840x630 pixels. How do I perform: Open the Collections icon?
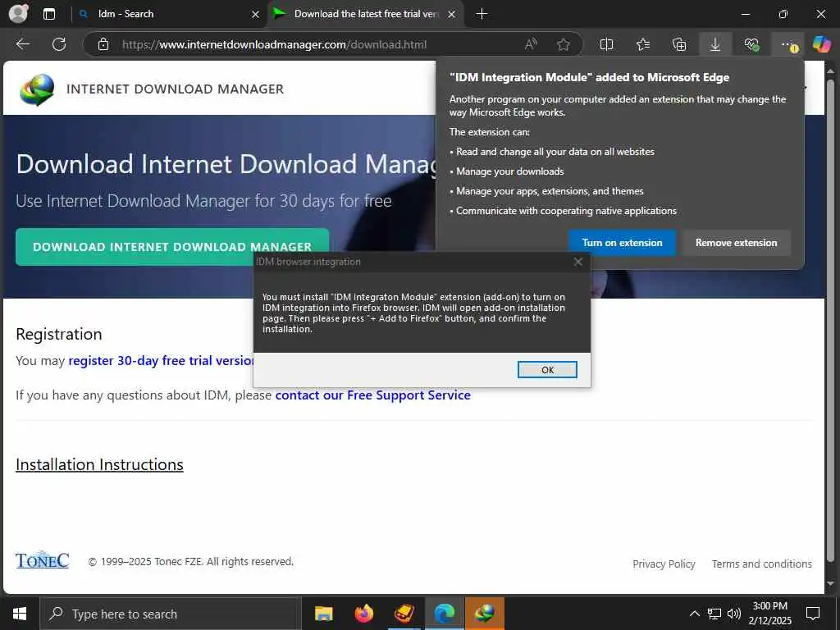[678, 44]
